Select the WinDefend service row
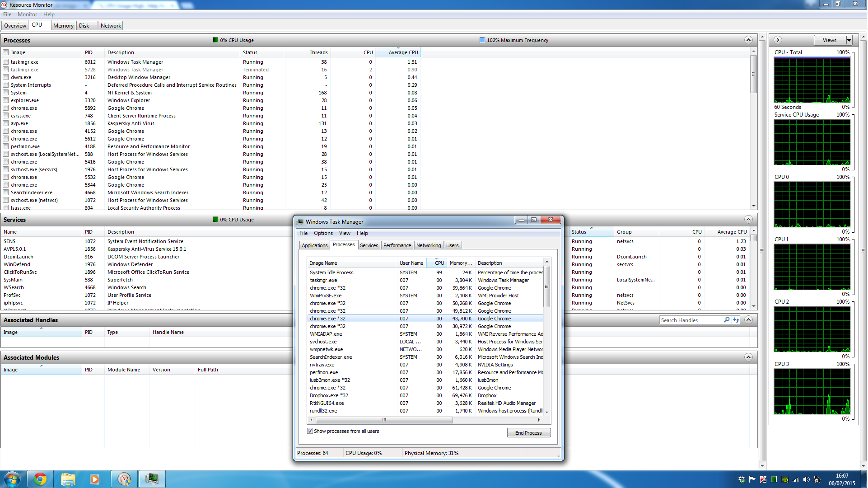 point(146,264)
